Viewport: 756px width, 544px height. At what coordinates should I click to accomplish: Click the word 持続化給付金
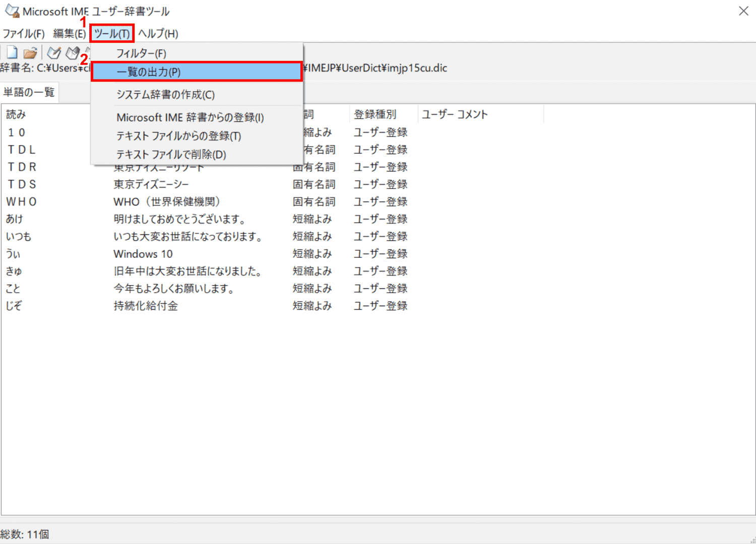146,306
